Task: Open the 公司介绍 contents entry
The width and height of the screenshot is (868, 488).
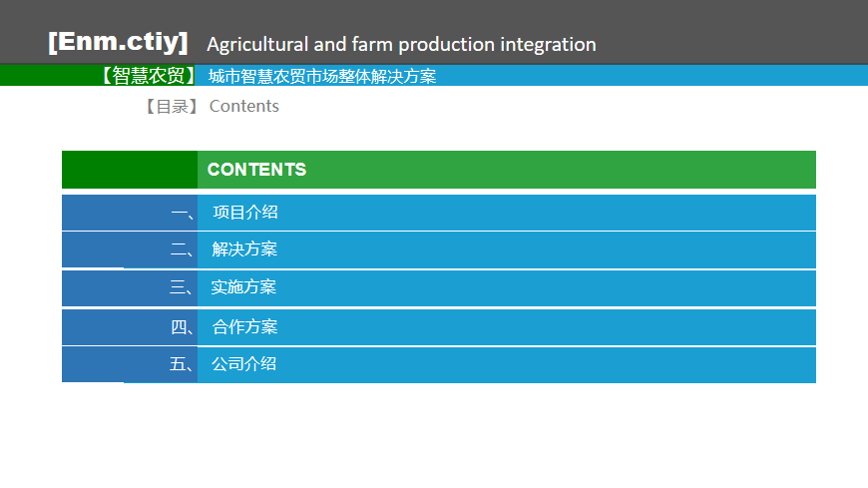Action: pos(243,364)
